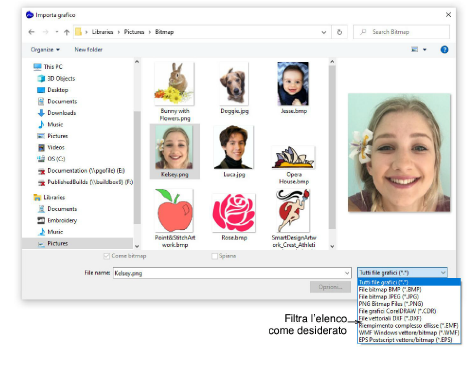Viewport: 475px width, 365px height.
Task: Open the Organize menu
Action: tap(45, 50)
